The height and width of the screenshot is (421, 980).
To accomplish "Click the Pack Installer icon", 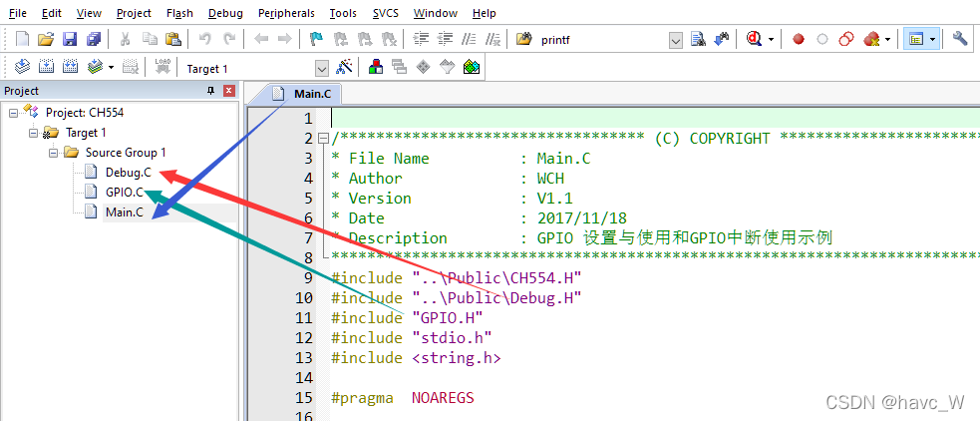I will pos(472,66).
